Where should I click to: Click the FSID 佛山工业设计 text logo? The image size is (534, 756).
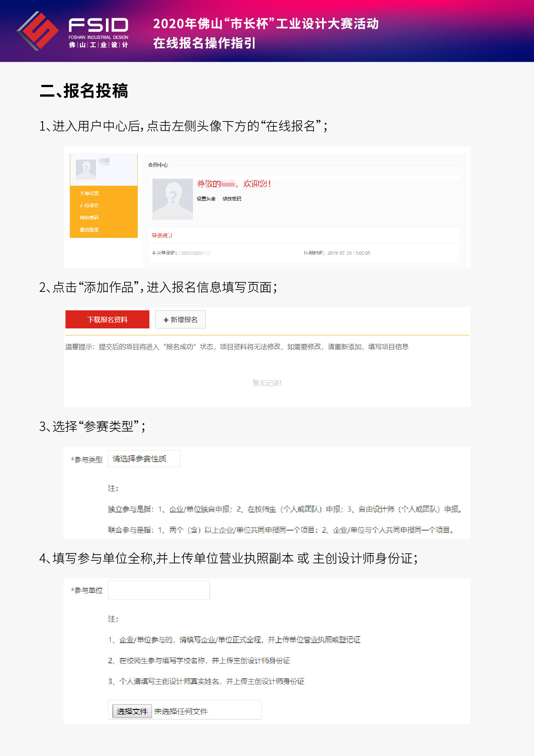coord(99,33)
